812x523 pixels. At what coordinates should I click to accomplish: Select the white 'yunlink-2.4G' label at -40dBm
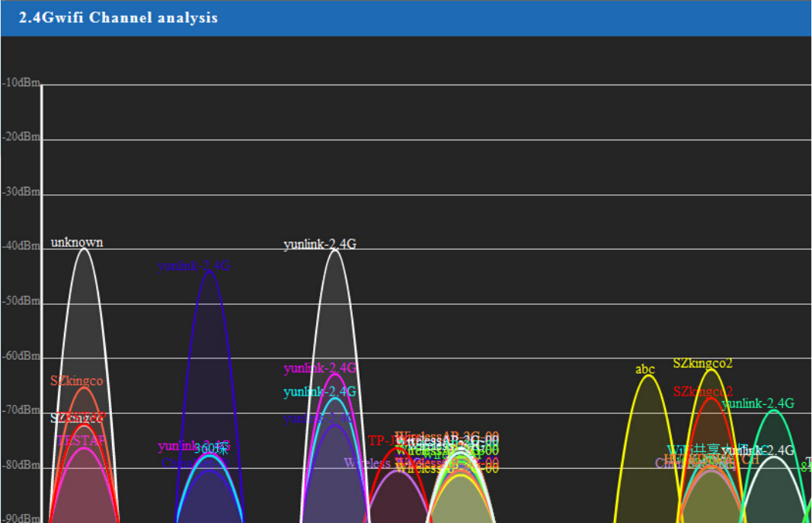319,244
